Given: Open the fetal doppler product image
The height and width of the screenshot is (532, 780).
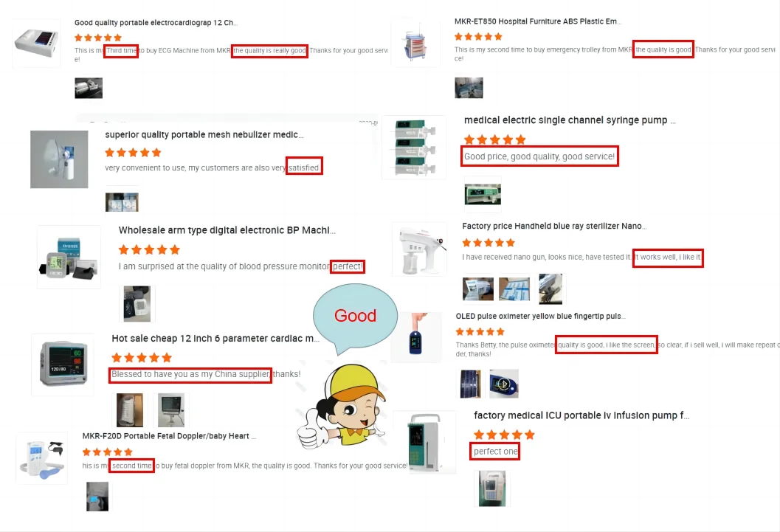Looking at the screenshot, I should 42,458.
